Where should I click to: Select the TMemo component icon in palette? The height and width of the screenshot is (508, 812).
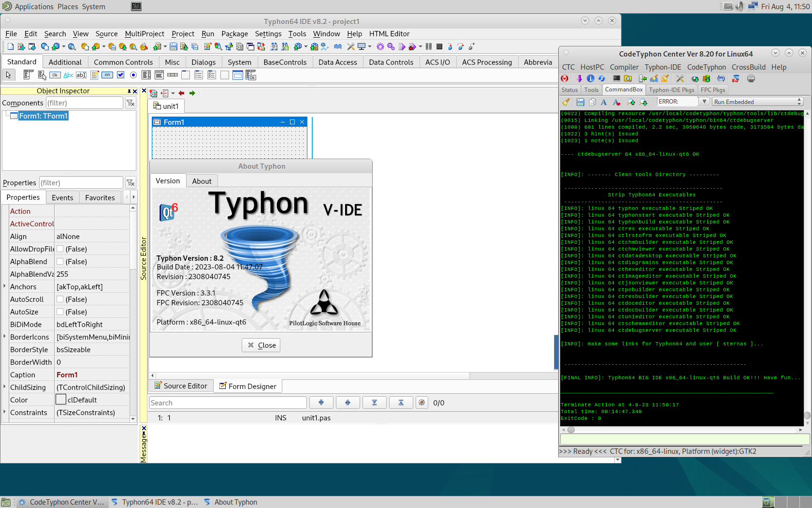coord(95,75)
